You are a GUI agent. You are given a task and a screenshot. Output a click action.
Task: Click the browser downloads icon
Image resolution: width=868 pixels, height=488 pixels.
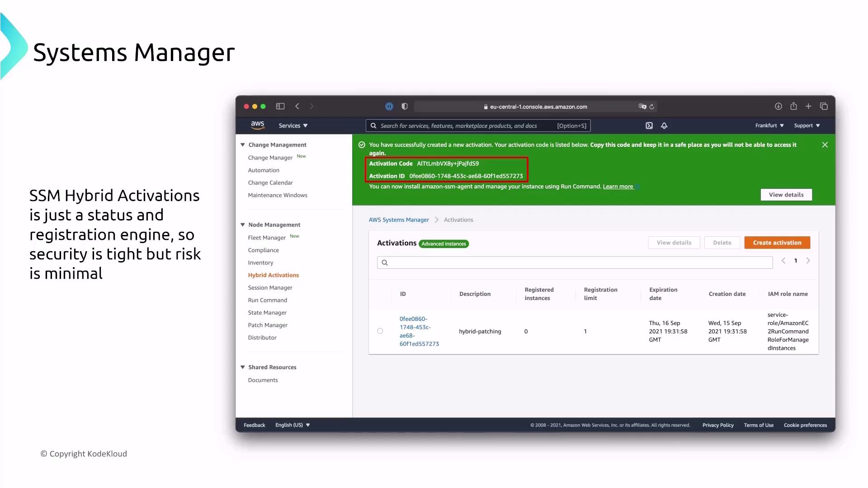click(x=778, y=107)
